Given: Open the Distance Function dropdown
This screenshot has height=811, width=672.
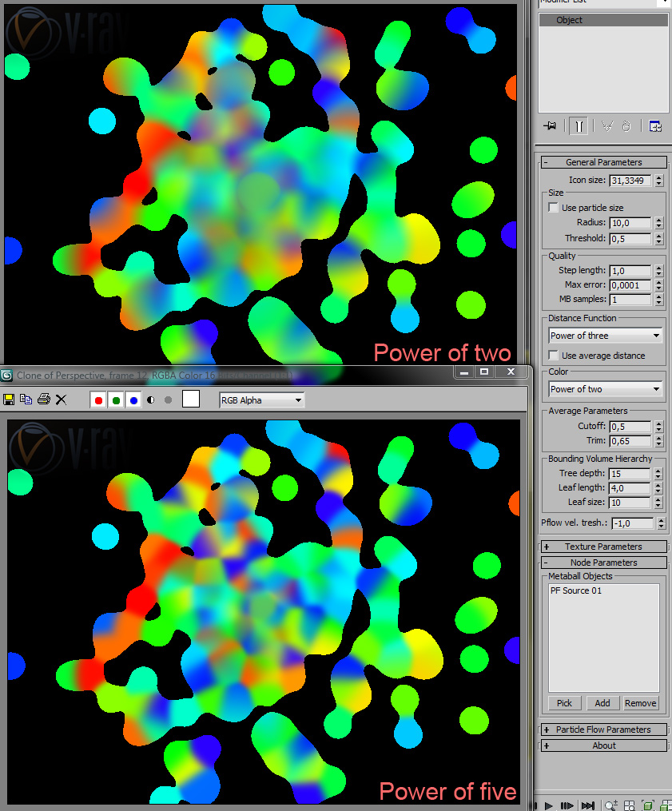Looking at the screenshot, I should pyautogui.click(x=605, y=336).
